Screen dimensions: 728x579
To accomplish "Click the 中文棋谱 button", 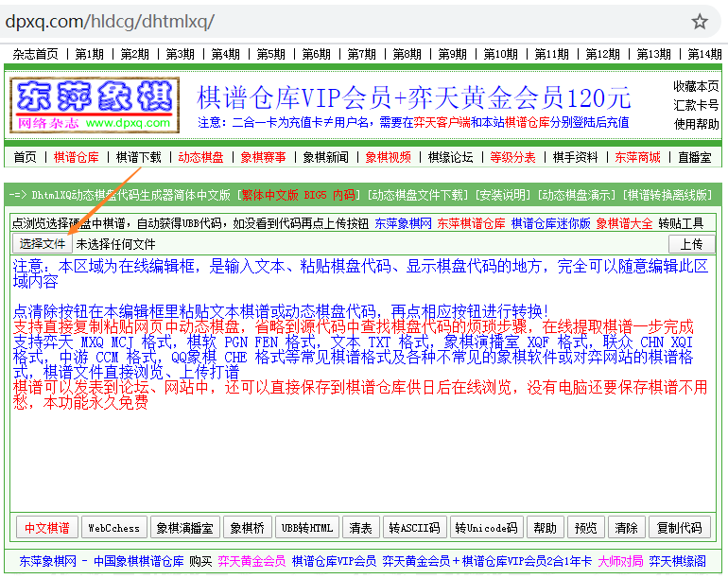I will [47, 528].
